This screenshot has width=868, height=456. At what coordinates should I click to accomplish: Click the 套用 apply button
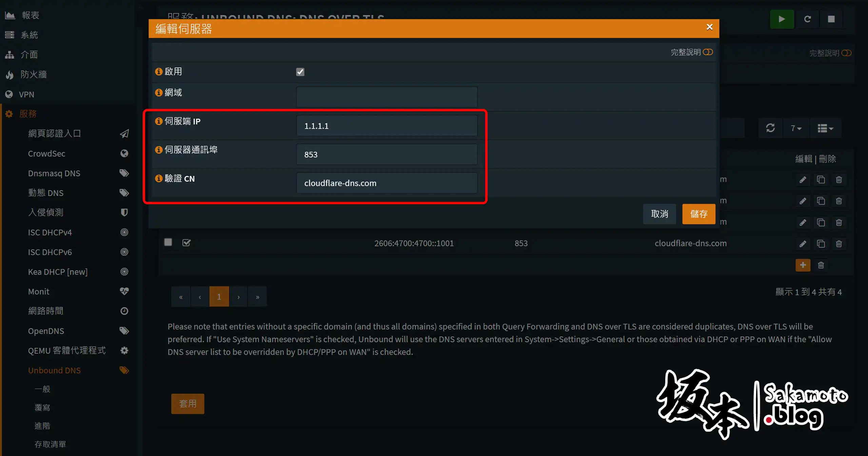click(x=188, y=404)
